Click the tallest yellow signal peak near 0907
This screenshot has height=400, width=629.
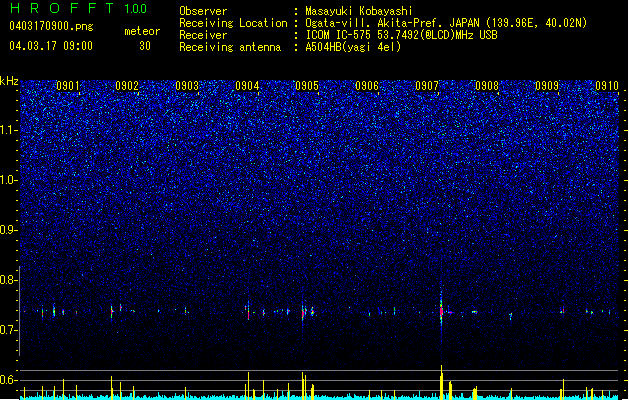pyautogui.click(x=441, y=382)
